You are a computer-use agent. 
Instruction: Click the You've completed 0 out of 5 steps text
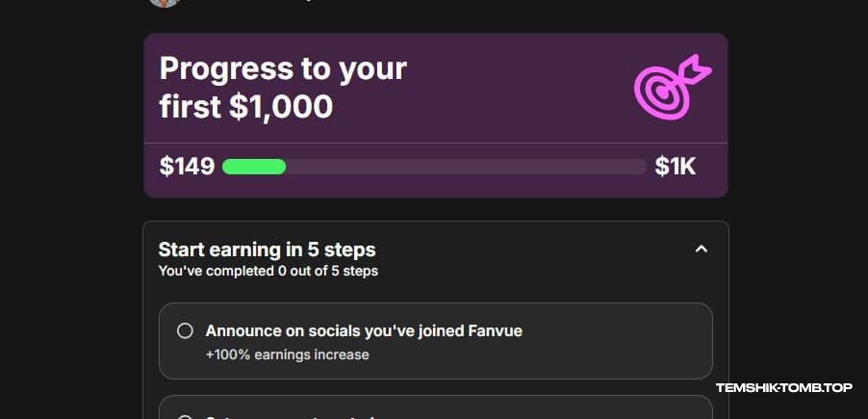click(x=268, y=272)
